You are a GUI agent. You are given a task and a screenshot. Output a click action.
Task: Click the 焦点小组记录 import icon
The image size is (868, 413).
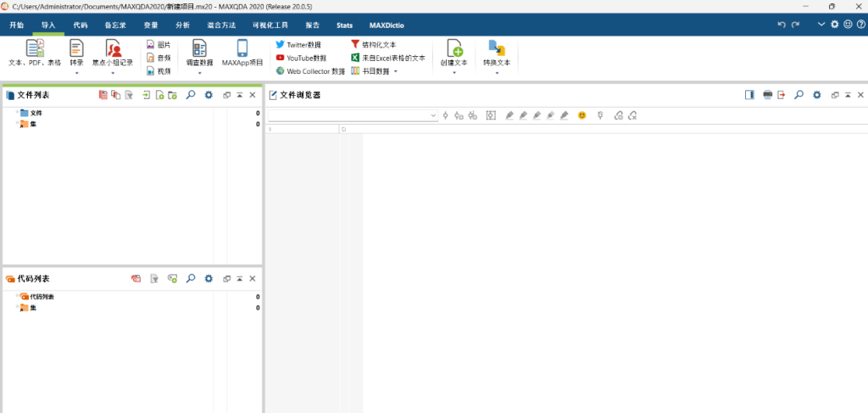click(x=113, y=48)
